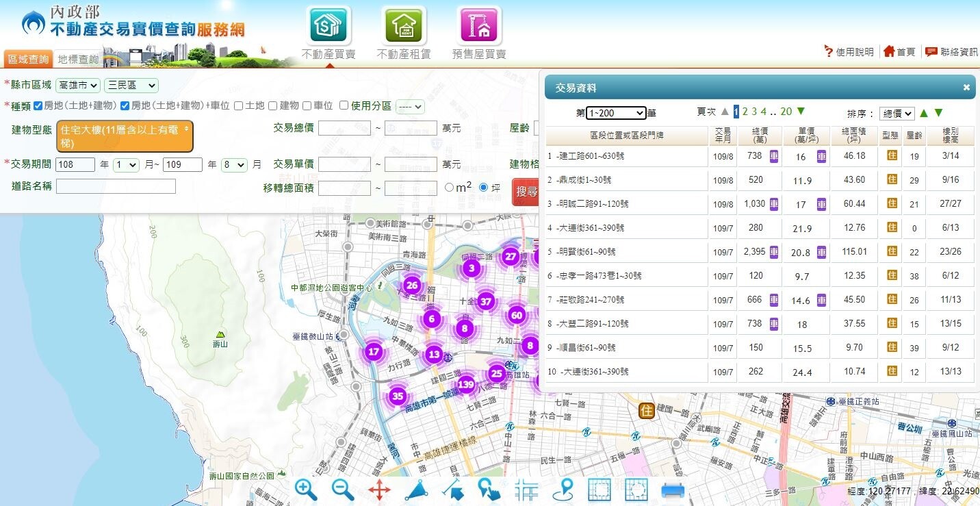Select the map zoom-in magnifier tool

[x=306, y=490]
